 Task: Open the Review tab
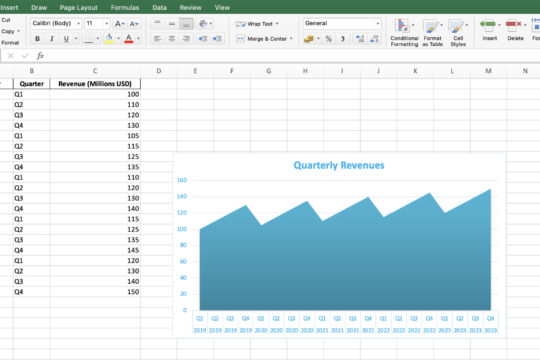(x=190, y=8)
